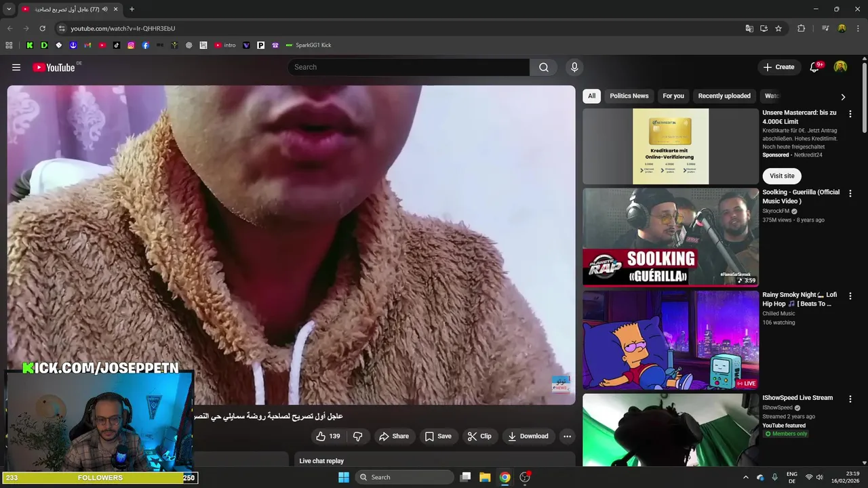The width and height of the screenshot is (868, 488).
Task: Click the Share button
Action: tap(393, 436)
